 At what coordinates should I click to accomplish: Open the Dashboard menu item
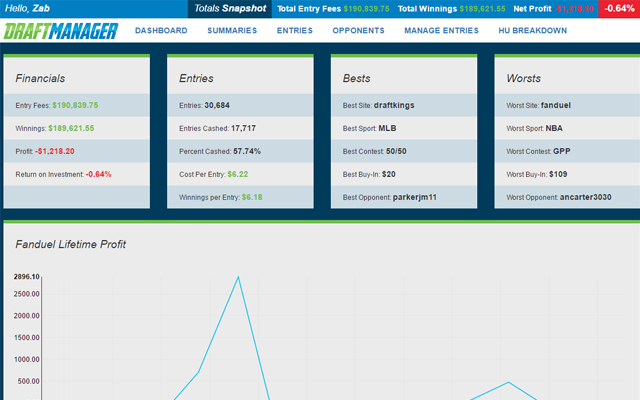161,31
